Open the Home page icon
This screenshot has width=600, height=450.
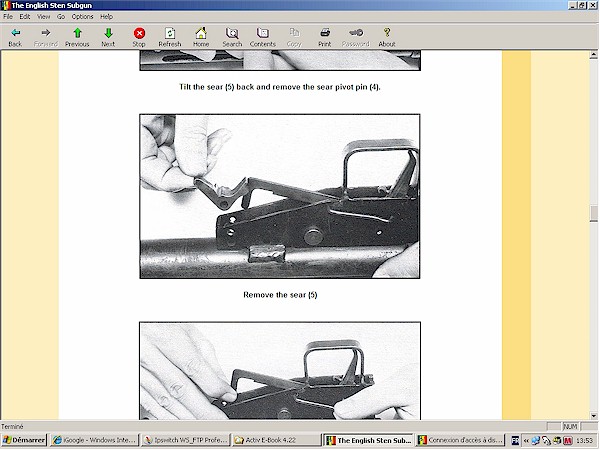coord(201,37)
